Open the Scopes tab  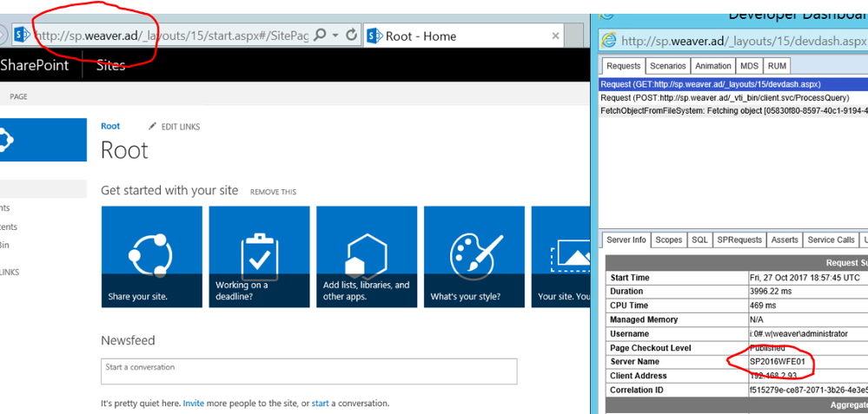(669, 240)
